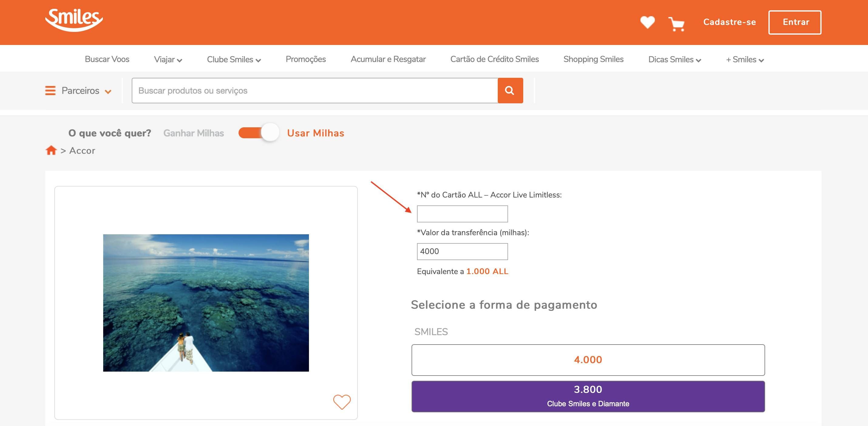The height and width of the screenshot is (426, 868).
Task: Go to home via breadcrumb house icon
Action: click(51, 150)
